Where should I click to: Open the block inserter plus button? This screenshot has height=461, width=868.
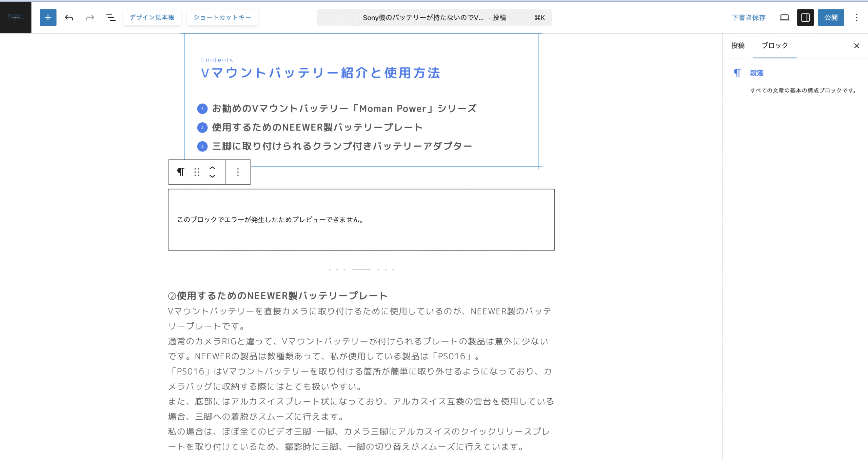pyautogui.click(x=48, y=17)
